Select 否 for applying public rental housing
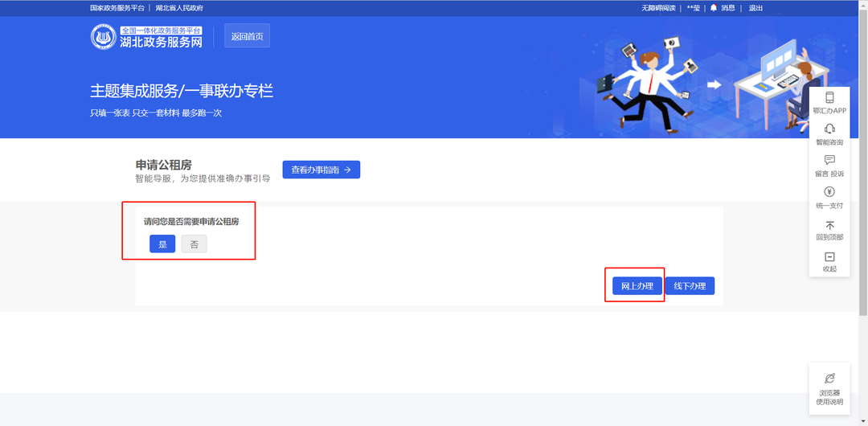 click(x=194, y=244)
